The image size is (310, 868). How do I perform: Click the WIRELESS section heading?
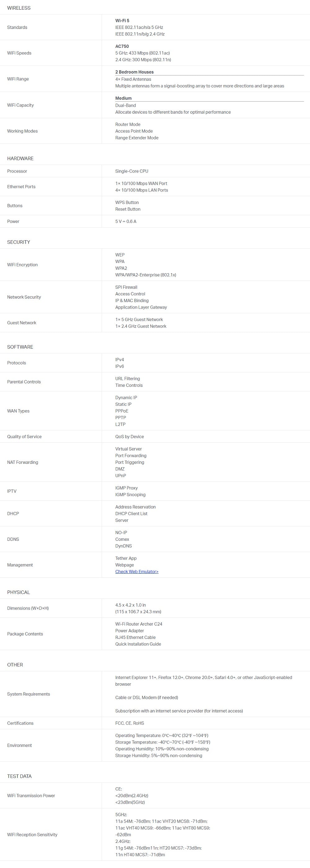[x=19, y=8]
